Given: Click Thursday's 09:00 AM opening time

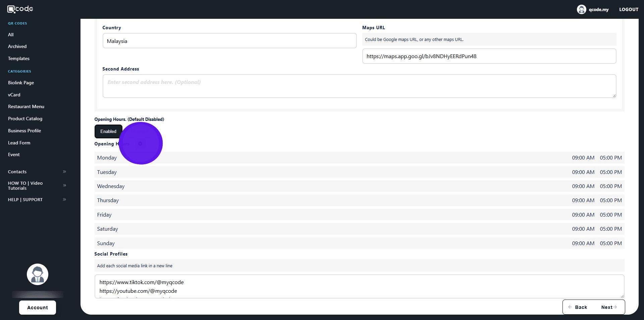Looking at the screenshot, I should click(583, 200).
